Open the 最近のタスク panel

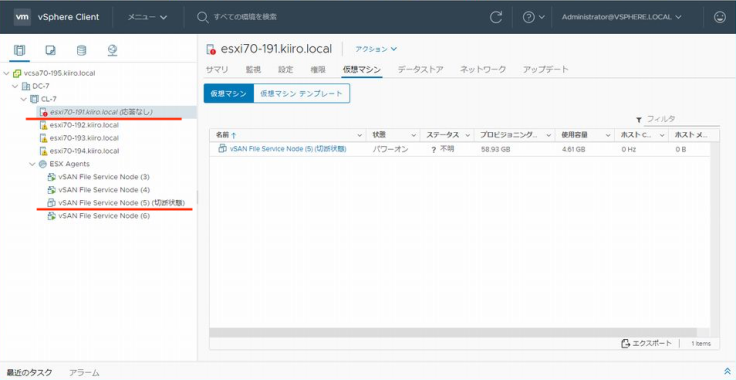pyautogui.click(x=29, y=372)
